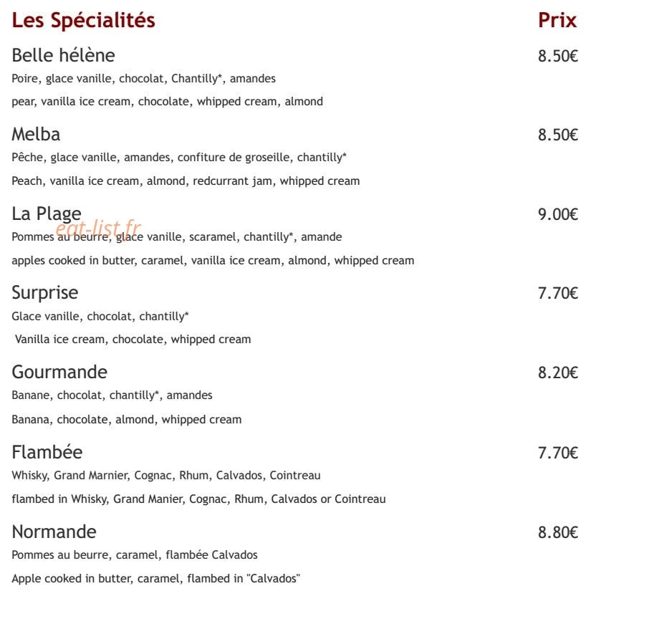672x639 pixels.
Task: Click the 8.20€ price for Gourmande
Action: click(558, 373)
